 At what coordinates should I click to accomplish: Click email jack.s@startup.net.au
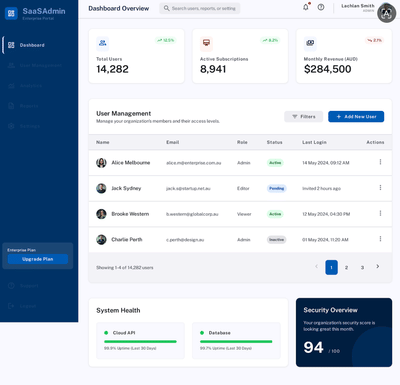(188, 189)
